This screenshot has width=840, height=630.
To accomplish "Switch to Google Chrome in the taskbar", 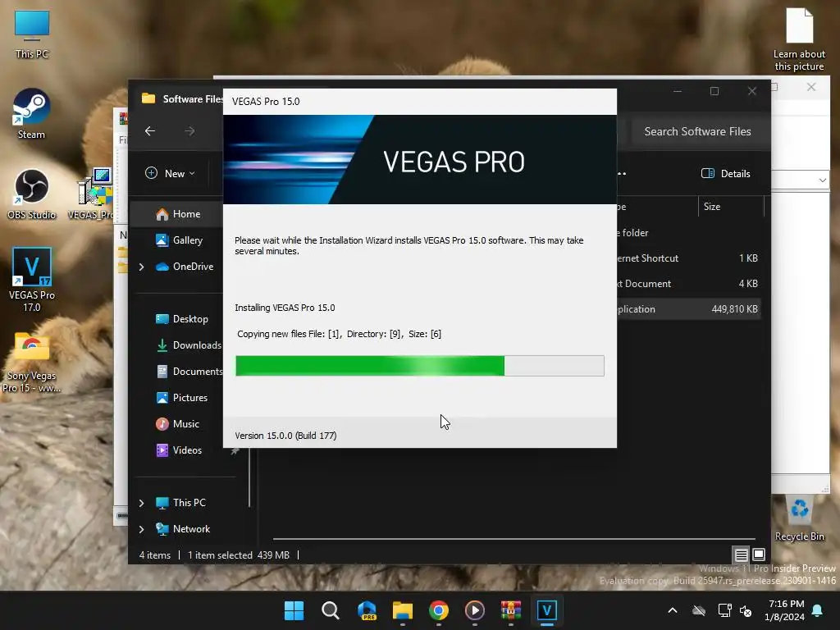I will 438,610.
